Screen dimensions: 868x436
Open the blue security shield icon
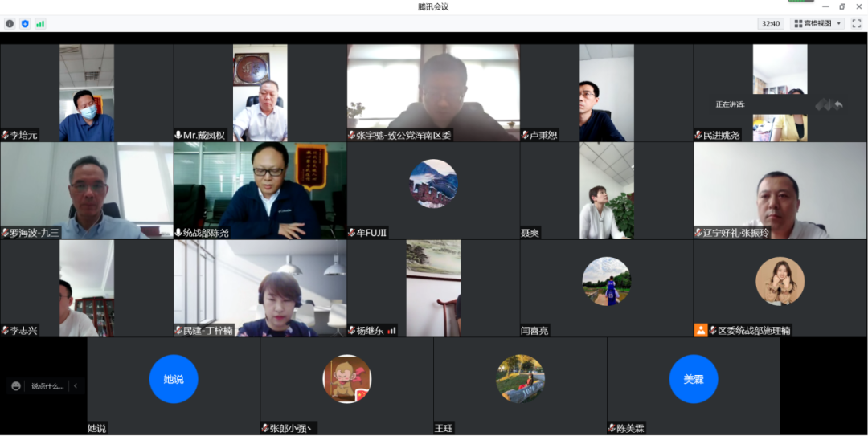pyautogui.click(x=25, y=24)
